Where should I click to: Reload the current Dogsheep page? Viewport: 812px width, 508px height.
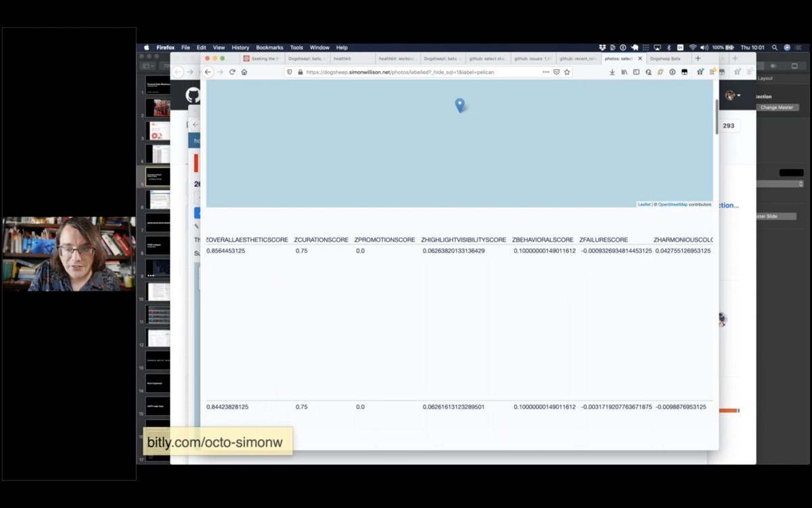pyautogui.click(x=232, y=72)
